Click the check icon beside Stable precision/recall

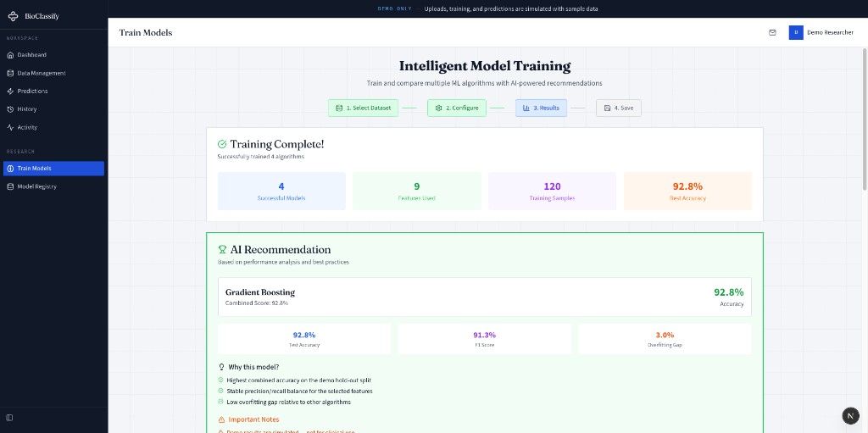pos(221,391)
